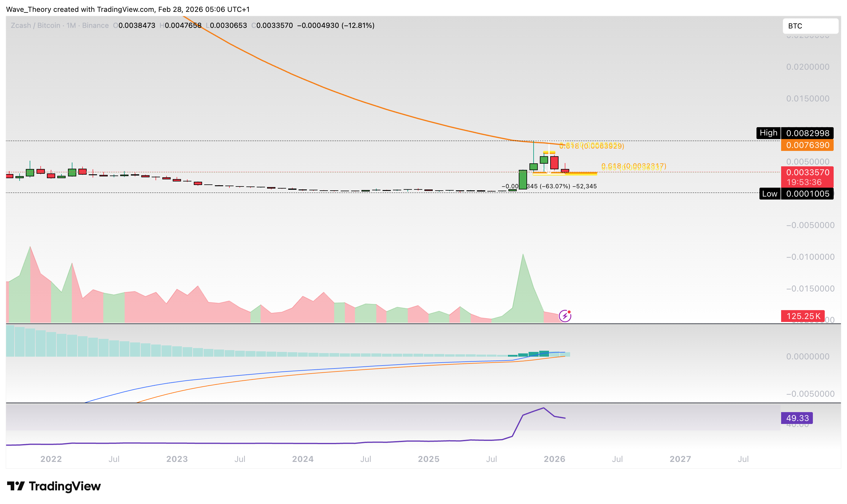Click the large red candle near 2026
The image size is (847, 504).
[554, 163]
